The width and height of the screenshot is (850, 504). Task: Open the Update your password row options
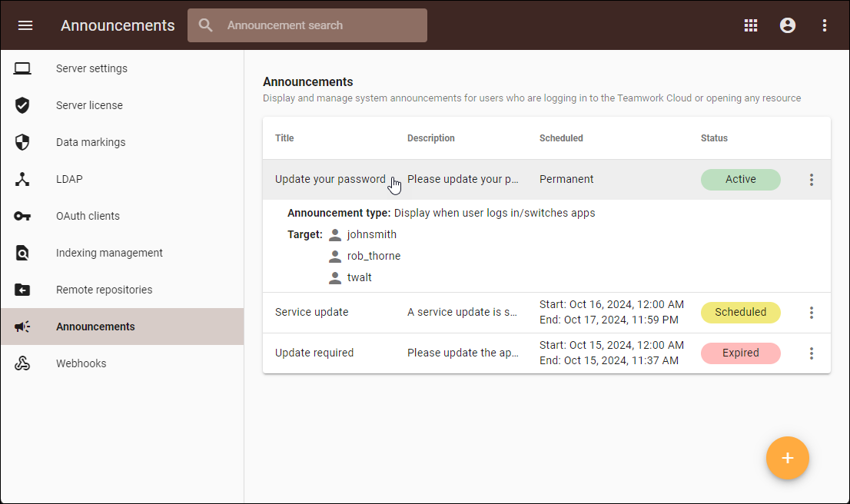coord(811,180)
